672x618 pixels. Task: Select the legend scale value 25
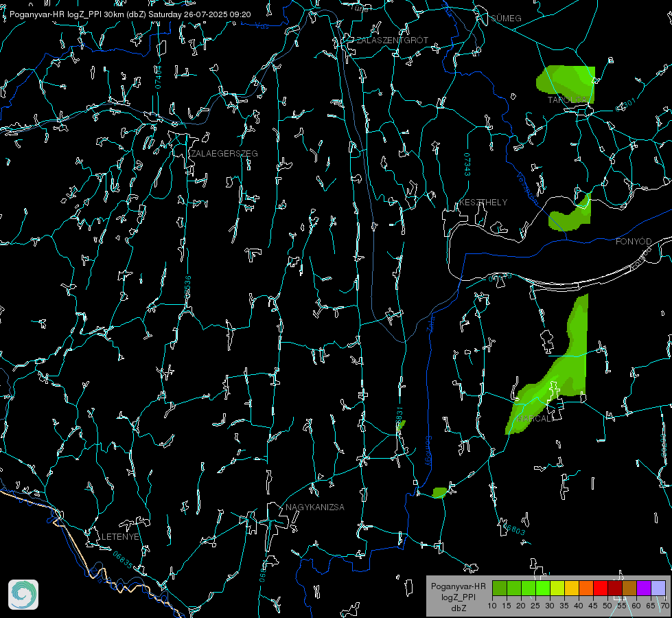coord(535,606)
